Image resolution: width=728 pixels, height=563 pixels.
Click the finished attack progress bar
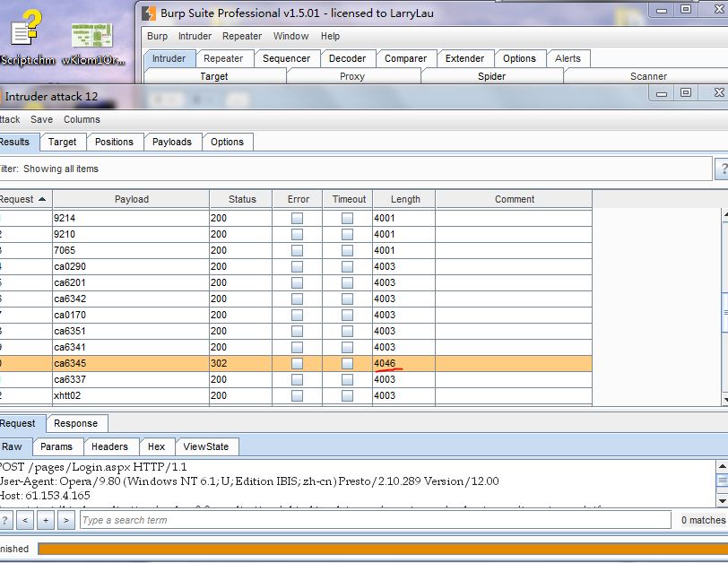(x=383, y=549)
